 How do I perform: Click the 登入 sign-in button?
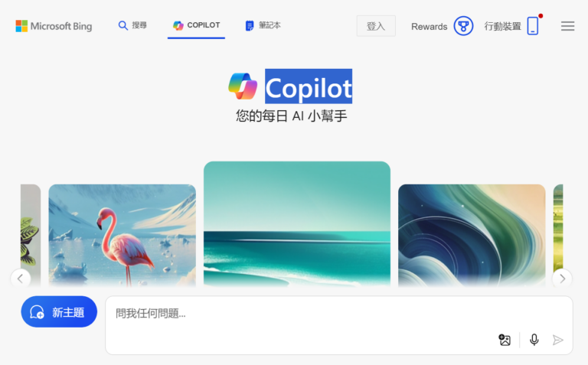[376, 26]
